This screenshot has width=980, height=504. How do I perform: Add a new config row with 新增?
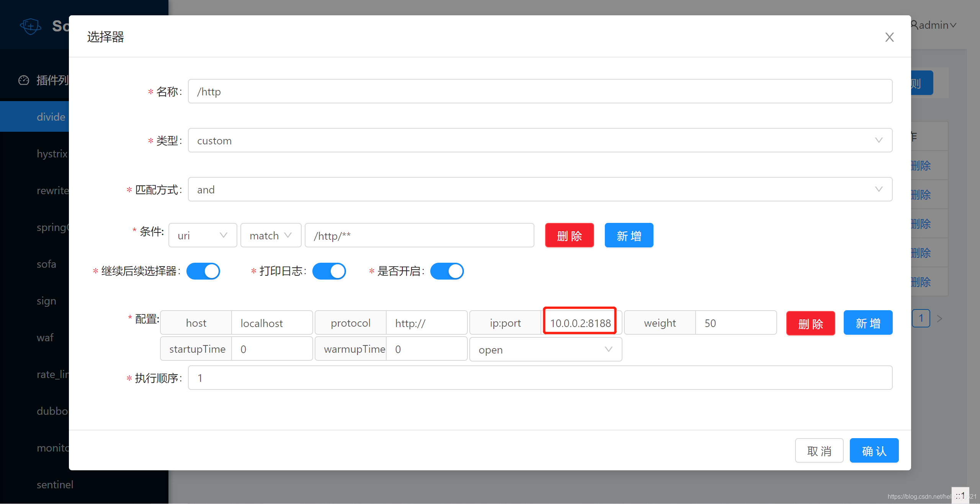[868, 323]
